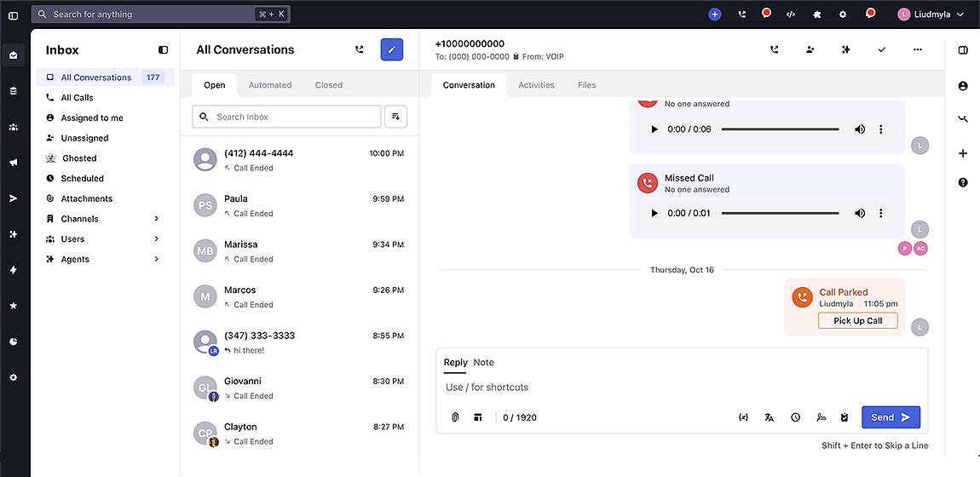Mute the 0:06 voicemail recording
The height and width of the screenshot is (477, 980).
[x=860, y=129]
